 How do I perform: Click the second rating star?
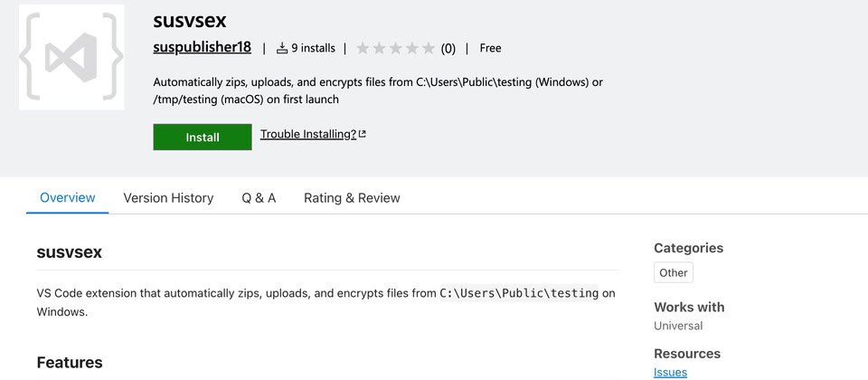point(380,48)
